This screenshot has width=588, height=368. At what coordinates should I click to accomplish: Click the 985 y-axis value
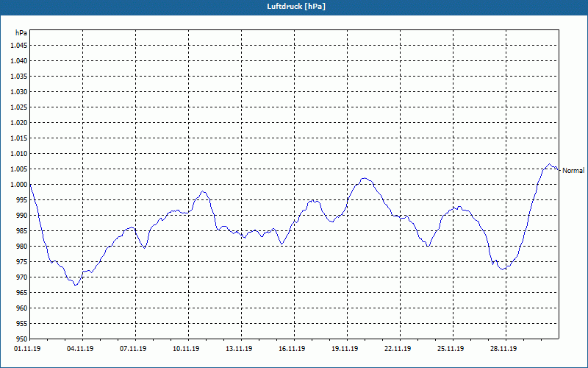click(x=22, y=231)
